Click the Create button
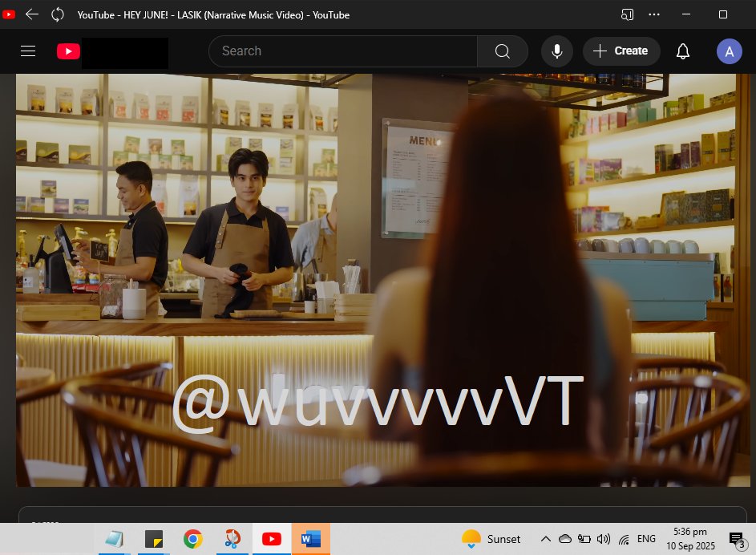Screen dimensions: 756x555 tap(621, 51)
